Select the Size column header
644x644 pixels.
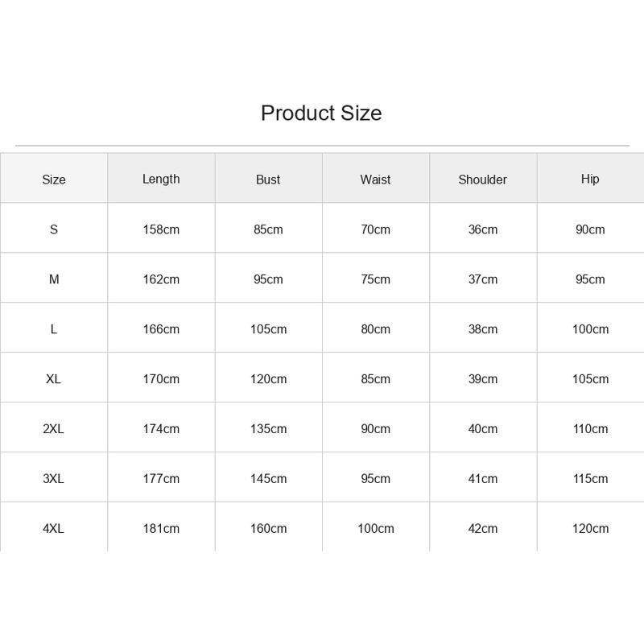coord(54,180)
